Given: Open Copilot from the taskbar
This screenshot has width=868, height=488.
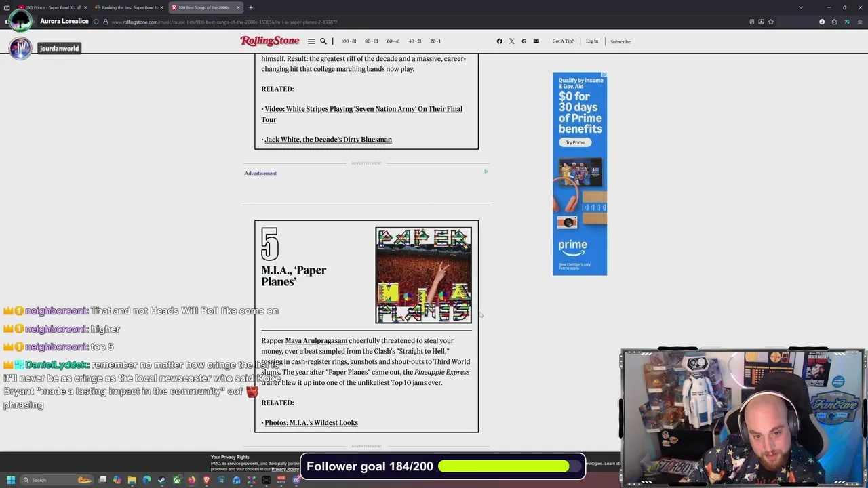Looking at the screenshot, I should click(x=117, y=480).
